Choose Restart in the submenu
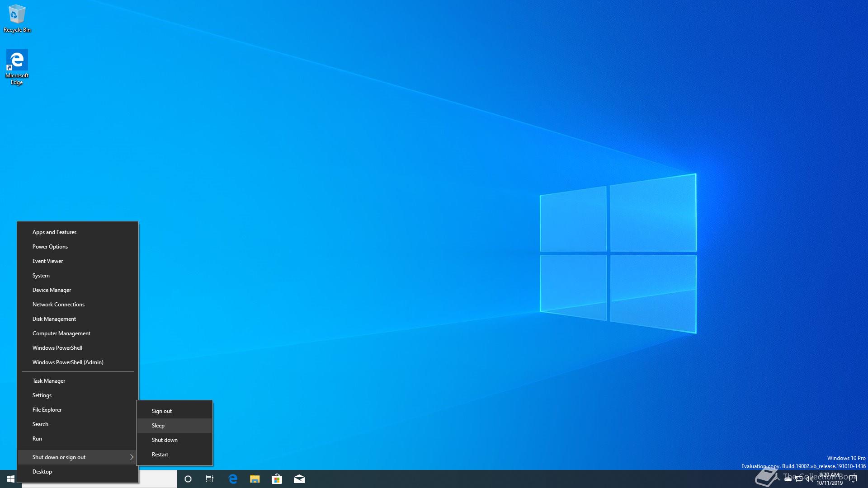Viewport: 868px width, 488px height. tap(175, 455)
